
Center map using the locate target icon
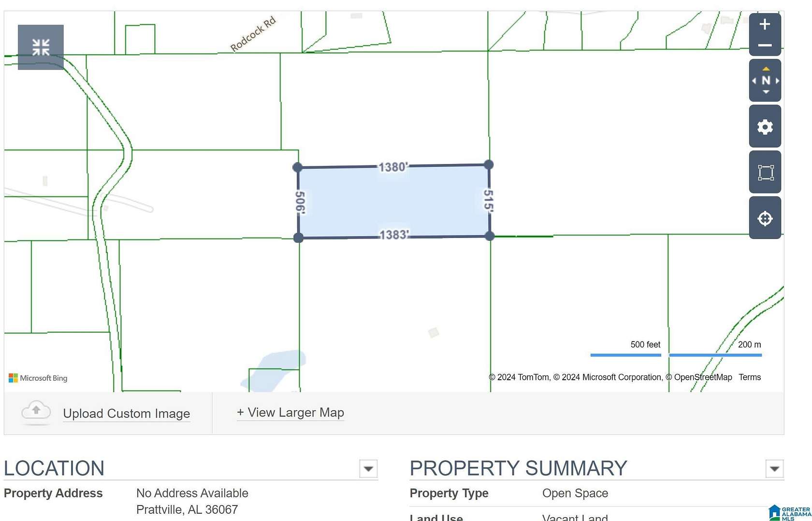[765, 218]
